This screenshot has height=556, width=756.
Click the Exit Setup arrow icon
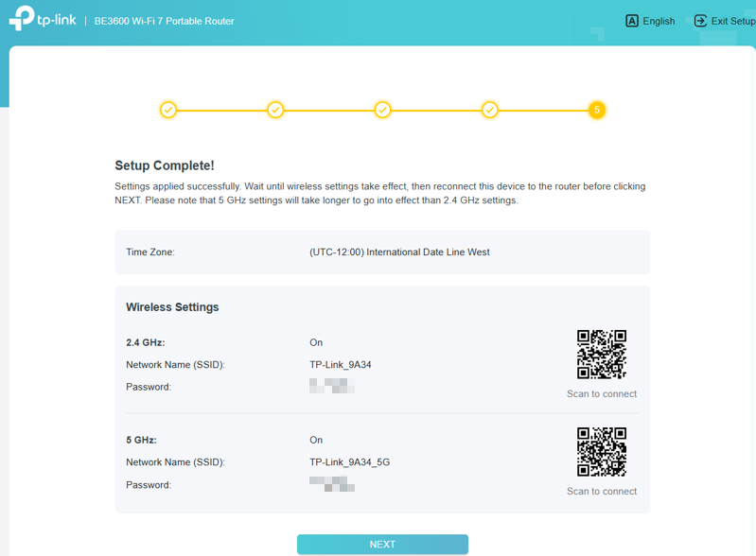[x=700, y=21]
